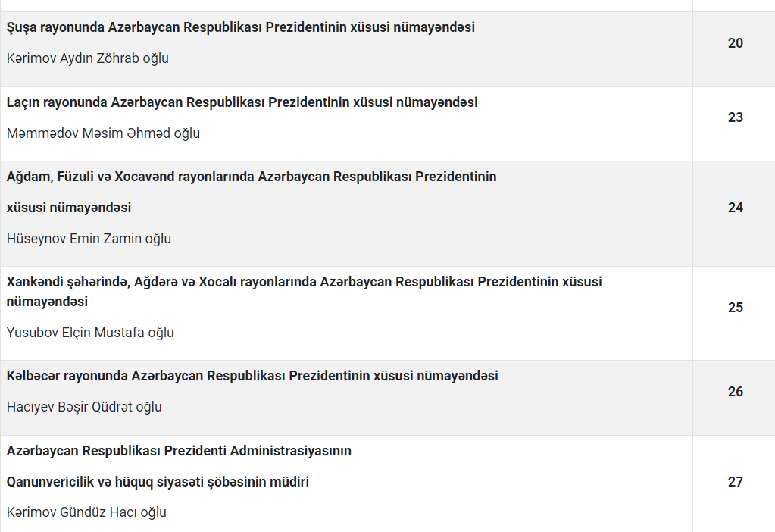Image resolution: width=775 pixels, height=532 pixels.
Task: Select the name Kərimov Gündüz Hacı oğlu
Action: [86, 512]
